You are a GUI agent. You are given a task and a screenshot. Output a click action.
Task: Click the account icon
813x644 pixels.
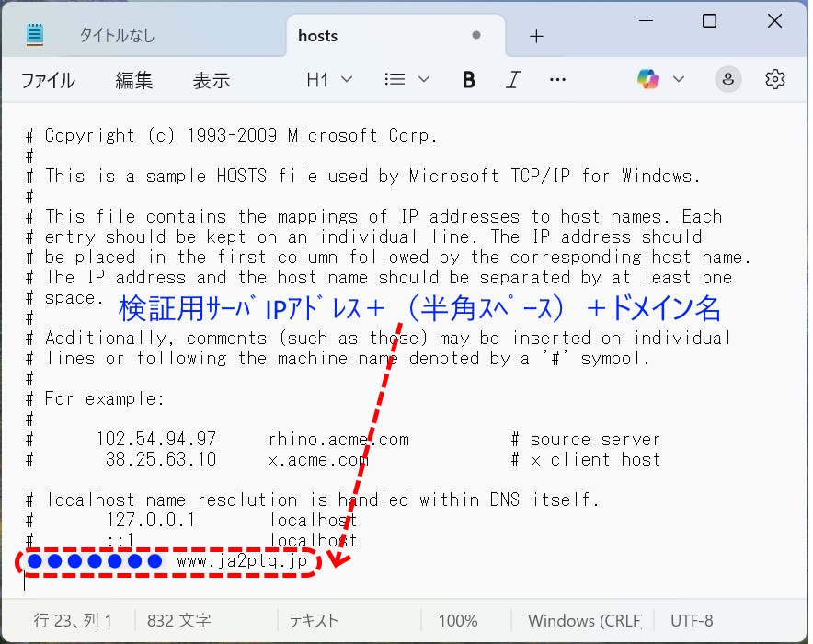click(x=727, y=79)
